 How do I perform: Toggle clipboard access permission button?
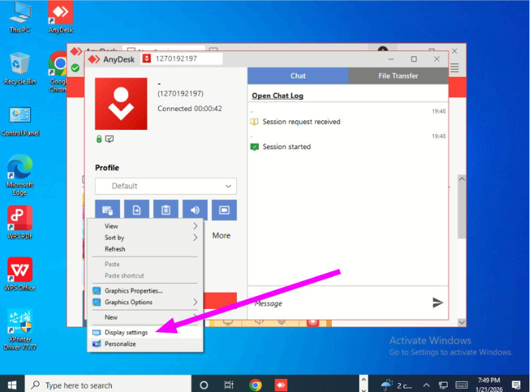[166, 210]
